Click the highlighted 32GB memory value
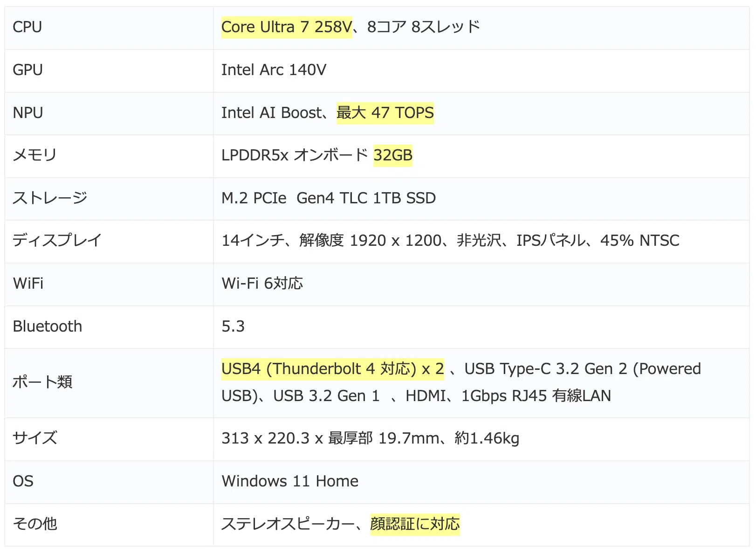The height and width of the screenshot is (555, 756). [x=393, y=155]
